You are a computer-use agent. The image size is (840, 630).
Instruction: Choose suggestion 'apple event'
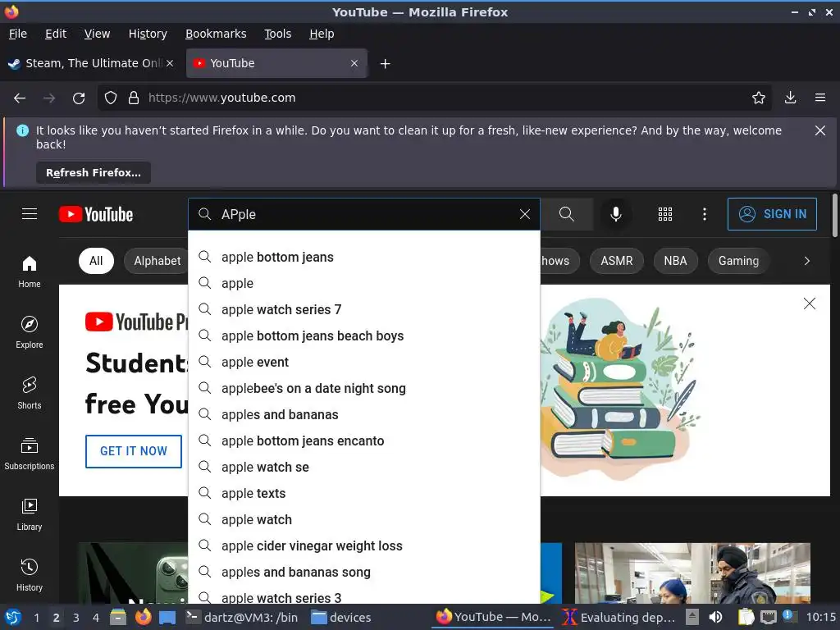(364, 362)
